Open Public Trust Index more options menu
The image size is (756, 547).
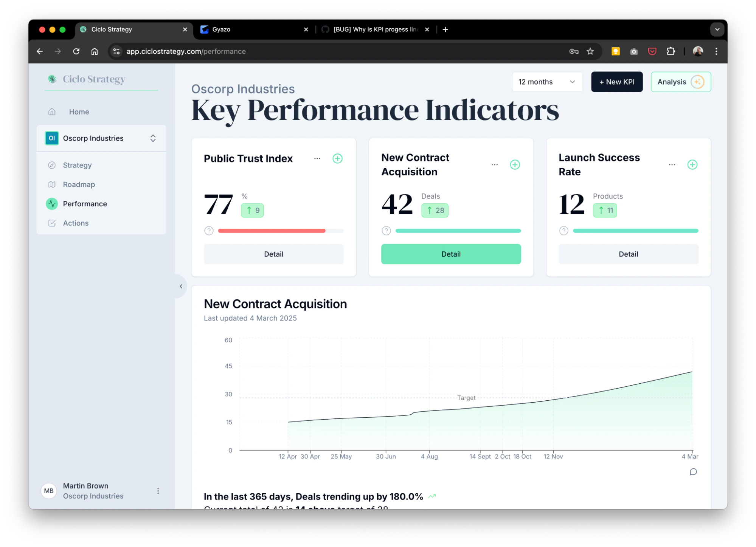coord(317,159)
